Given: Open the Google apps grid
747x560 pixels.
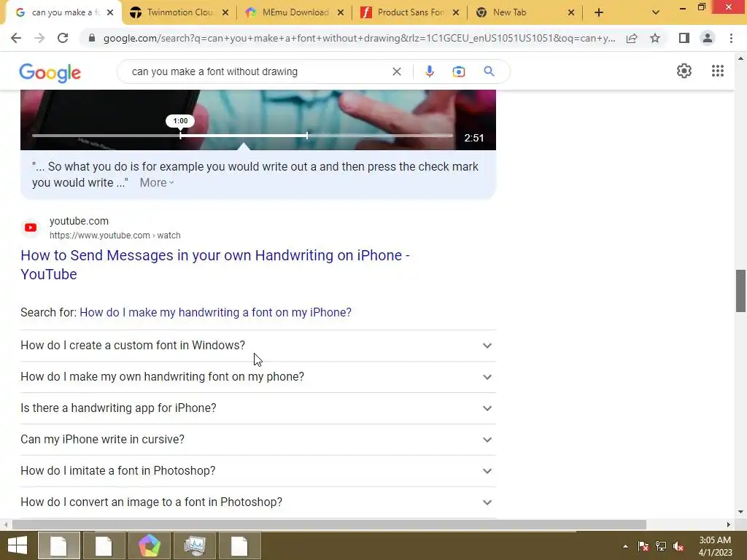Looking at the screenshot, I should (x=718, y=71).
